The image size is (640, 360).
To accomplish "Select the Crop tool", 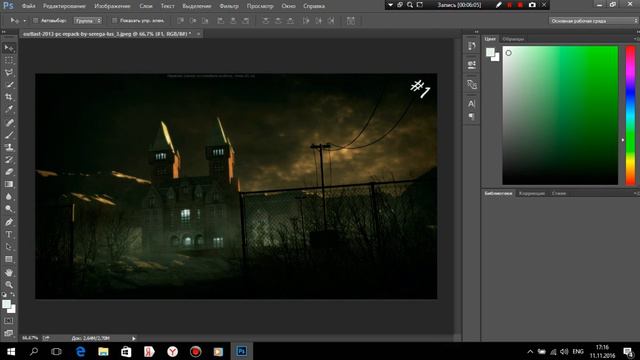I will (9, 97).
